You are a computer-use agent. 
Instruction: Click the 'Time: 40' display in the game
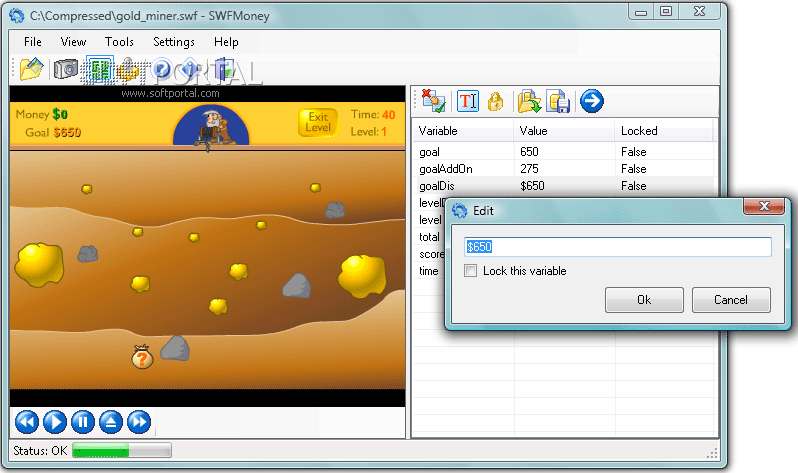coord(373,115)
